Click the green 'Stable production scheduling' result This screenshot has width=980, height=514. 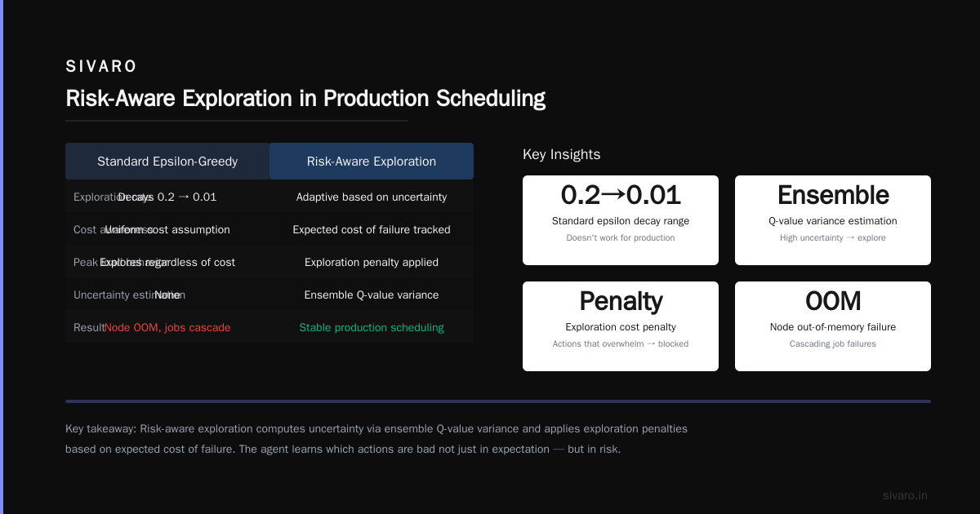coord(372,327)
